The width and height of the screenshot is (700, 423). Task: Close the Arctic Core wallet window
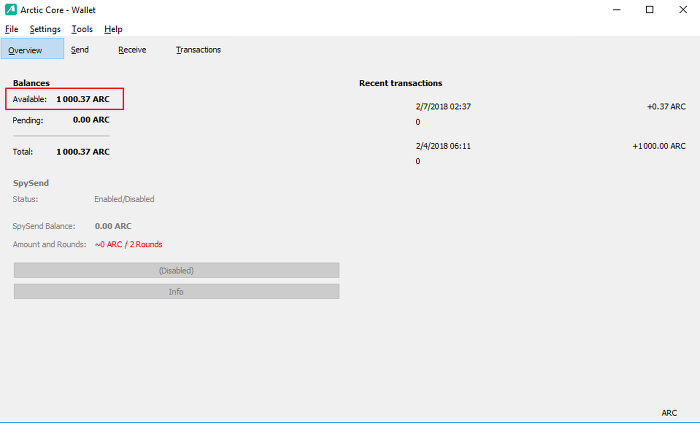683,9
